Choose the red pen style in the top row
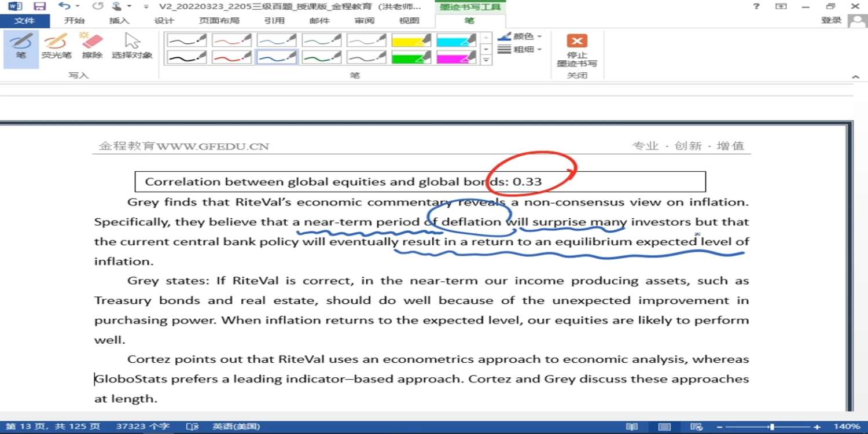The height and width of the screenshot is (434, 868). pyautogui.click(x=231, y=40)
